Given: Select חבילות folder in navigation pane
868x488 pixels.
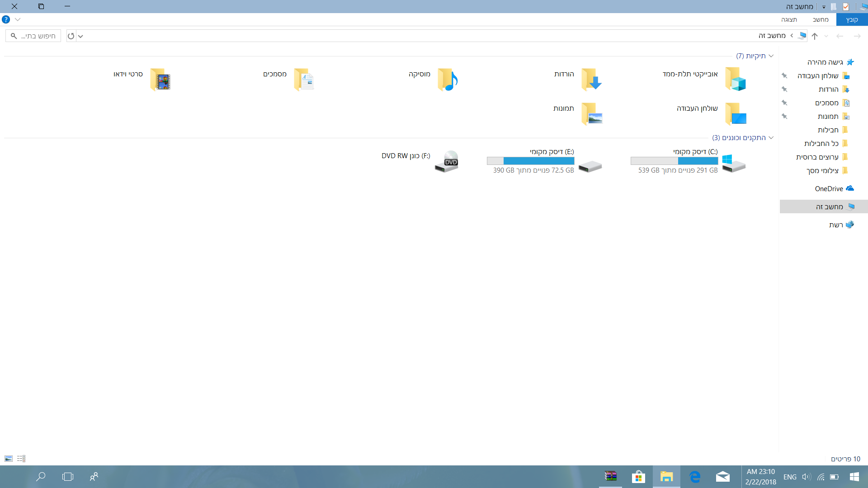Looking at the screenshot, I should pyautogui.click(x=834, y=130).
